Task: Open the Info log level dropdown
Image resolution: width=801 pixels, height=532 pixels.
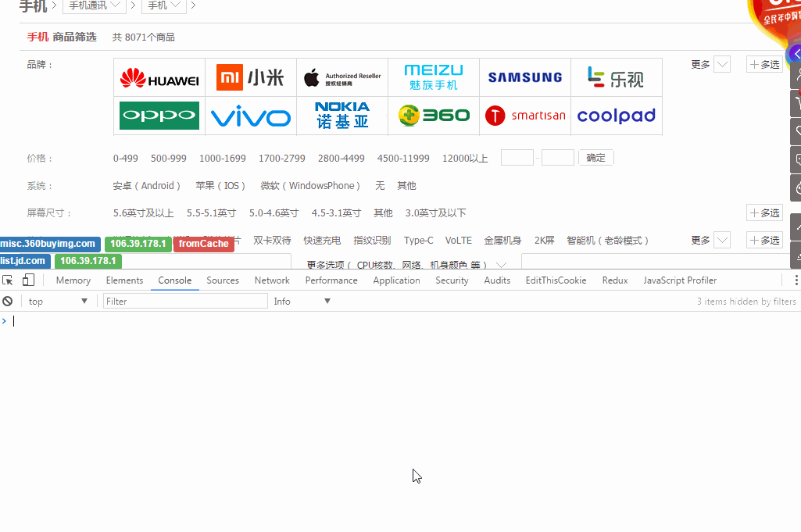Action: pos(302,302)
